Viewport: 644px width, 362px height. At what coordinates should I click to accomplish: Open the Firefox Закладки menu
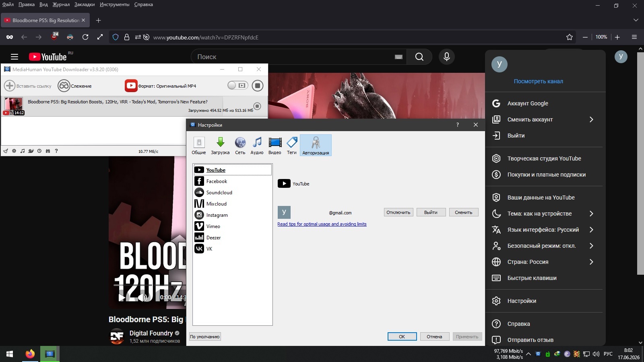pos(85,4)
